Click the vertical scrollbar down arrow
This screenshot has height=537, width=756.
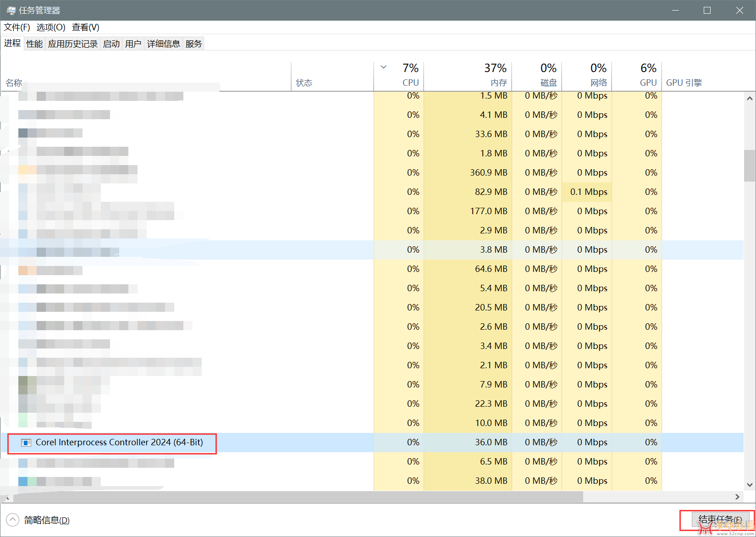750,485
